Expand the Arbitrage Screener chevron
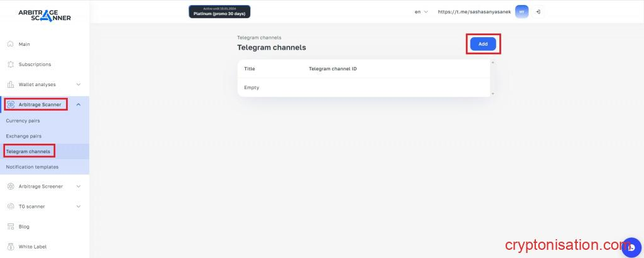The image size is (644, 258). 79,186
